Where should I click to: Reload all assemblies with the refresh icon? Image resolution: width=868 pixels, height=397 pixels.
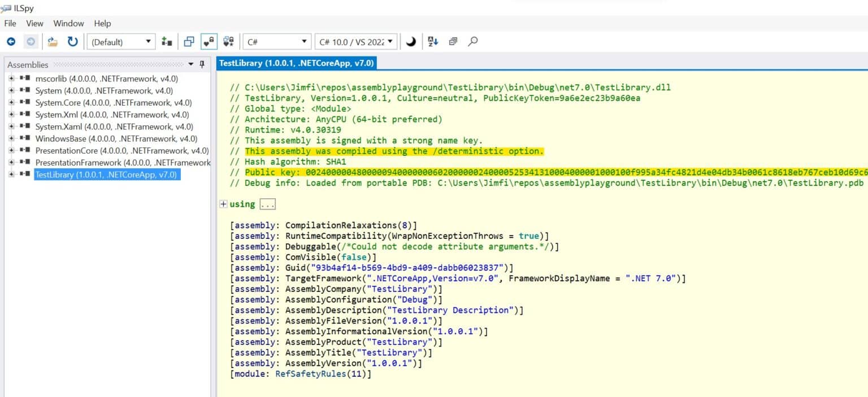(72, 41)
